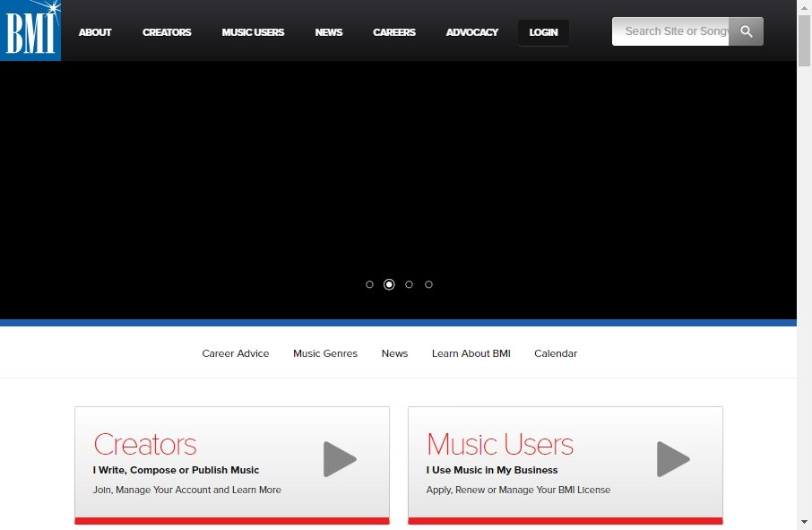Open the Calendar link
The width and height of the screenshot is (812, 530).
(x=556, y=353)
